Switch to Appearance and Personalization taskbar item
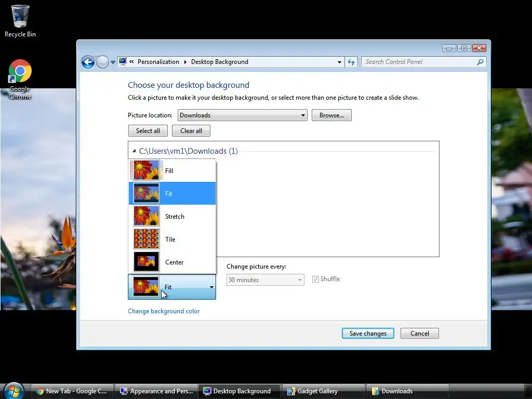532x399 pixels. [157, 391]
